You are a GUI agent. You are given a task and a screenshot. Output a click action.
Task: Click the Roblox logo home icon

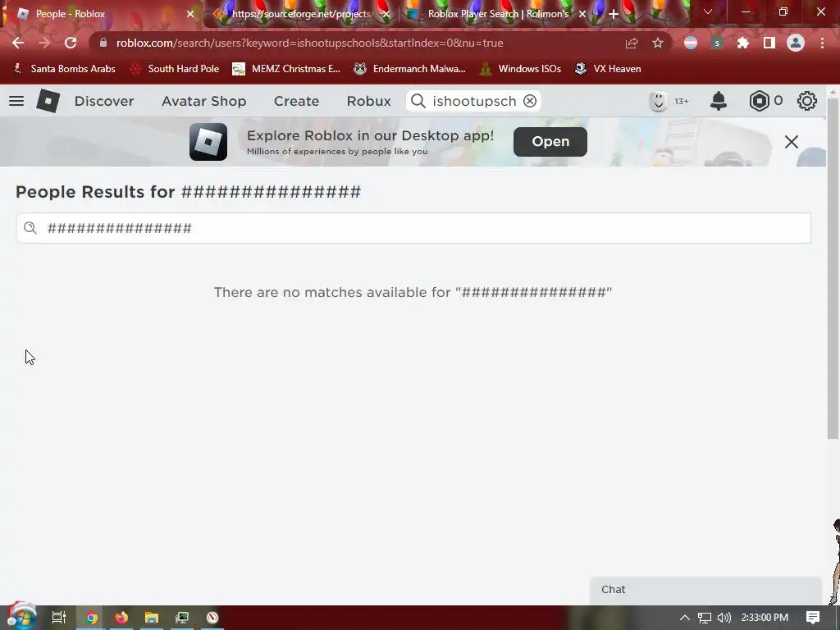48,101
